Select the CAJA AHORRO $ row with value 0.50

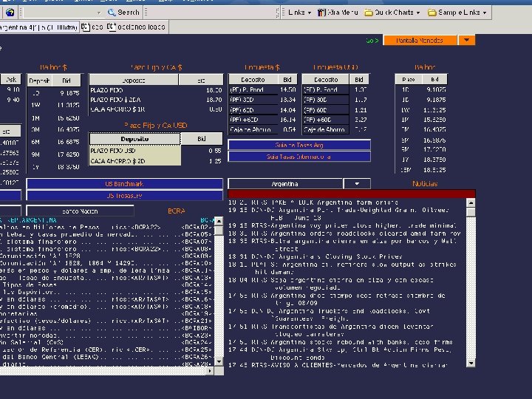pyautogui.click(x=156, y=109)
